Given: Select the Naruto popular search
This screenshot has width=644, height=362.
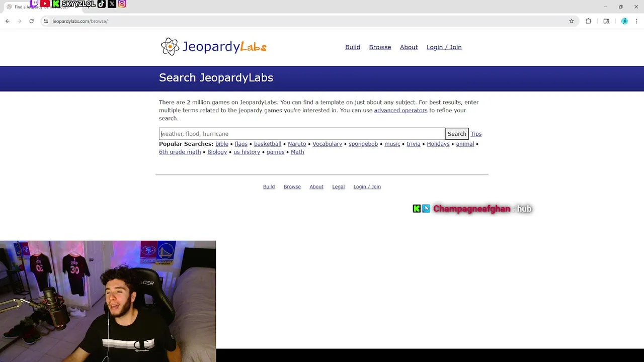Looking at the screenshot, I should 297,144.
